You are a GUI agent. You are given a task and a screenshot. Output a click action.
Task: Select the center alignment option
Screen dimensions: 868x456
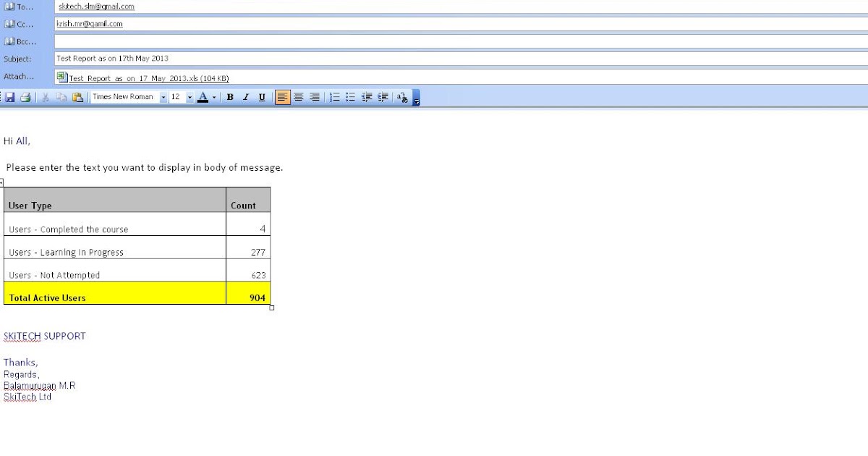tap(298, 96)
